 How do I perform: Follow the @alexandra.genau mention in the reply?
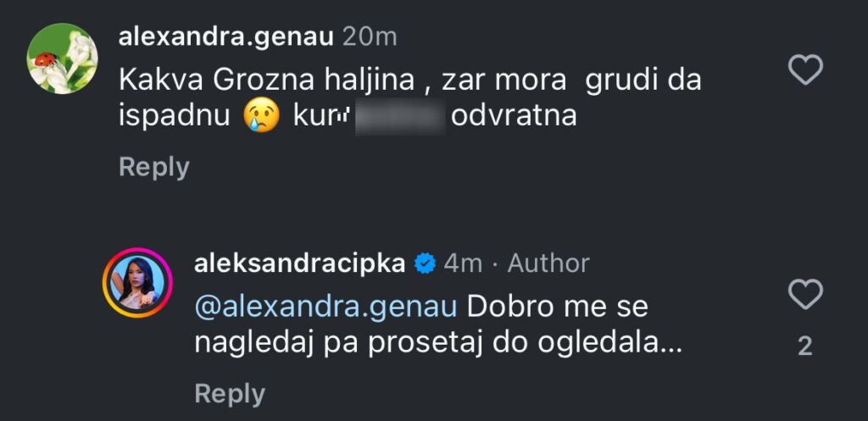pos(326,304)
